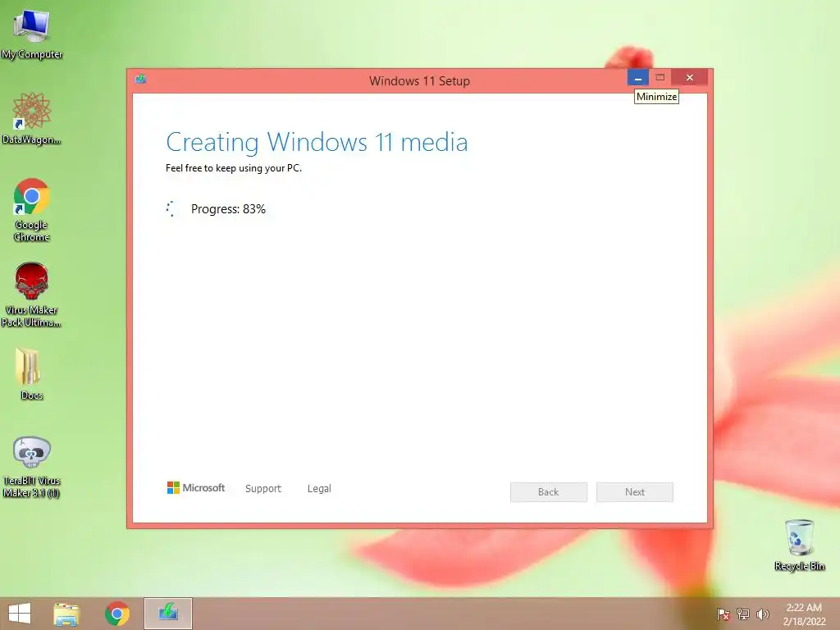Select the Docs folder on desktop

[x=32, y=374]
